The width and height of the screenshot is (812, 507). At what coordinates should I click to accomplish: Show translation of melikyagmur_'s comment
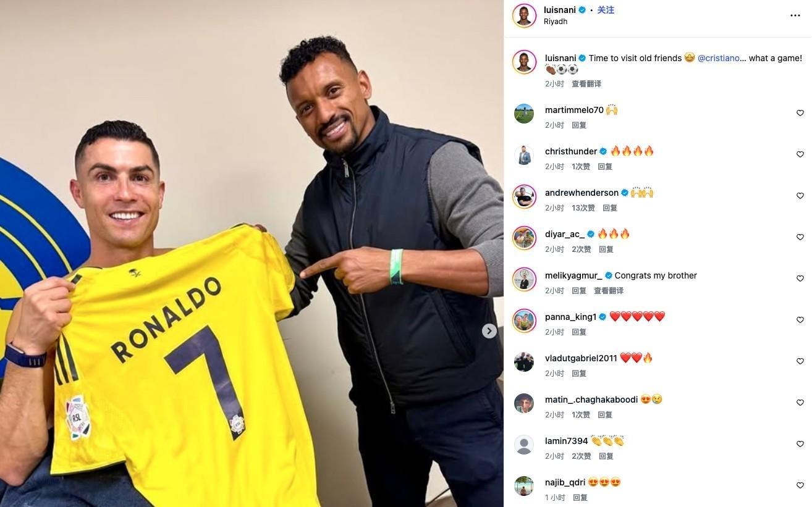coord(609,291)
